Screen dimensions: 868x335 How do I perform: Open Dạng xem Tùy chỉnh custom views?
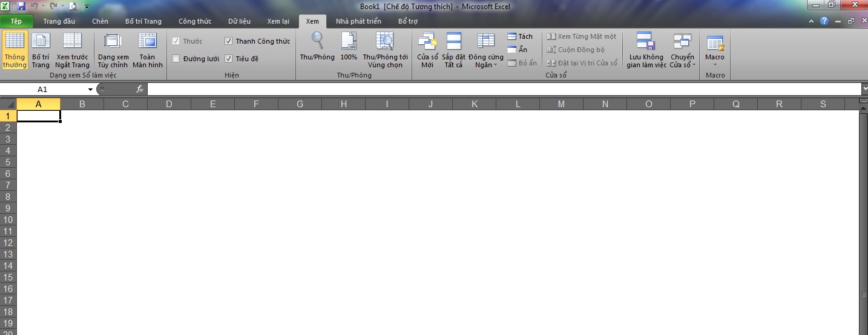click(113, 50)
